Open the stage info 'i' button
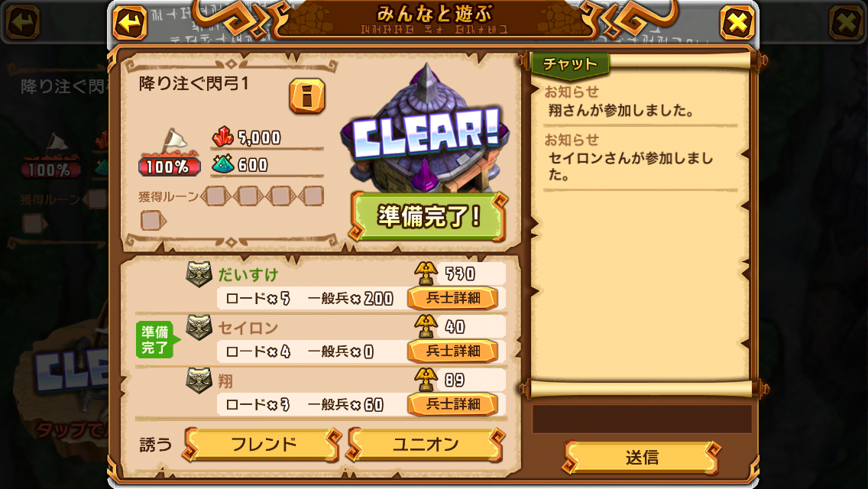This screenshot has width=868, height=489. pyautogui.click(x=306, y=96)
